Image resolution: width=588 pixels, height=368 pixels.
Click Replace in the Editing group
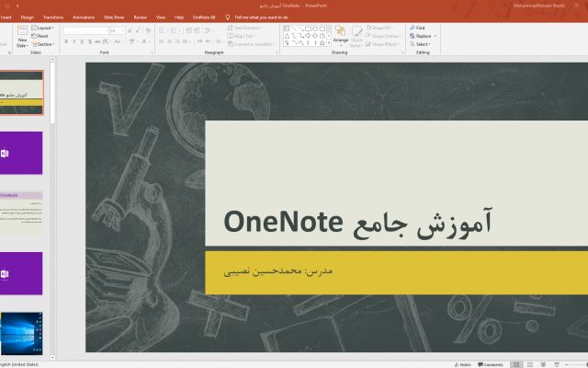coord(423,36)
